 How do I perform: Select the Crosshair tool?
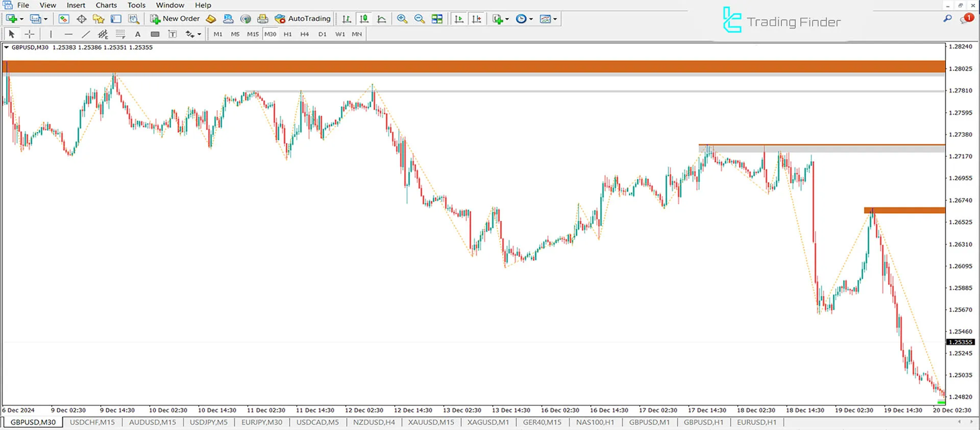coord(30,34)
